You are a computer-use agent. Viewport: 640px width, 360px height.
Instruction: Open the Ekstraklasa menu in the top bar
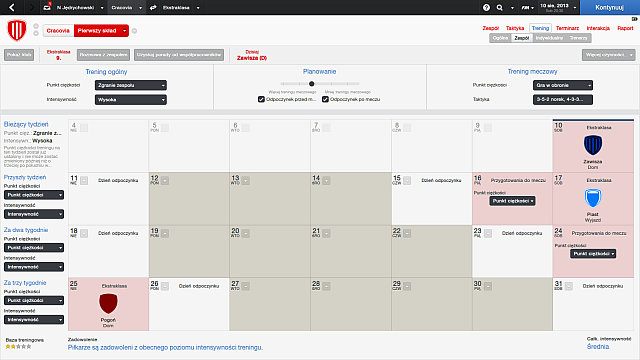click(x=181, y=7)
